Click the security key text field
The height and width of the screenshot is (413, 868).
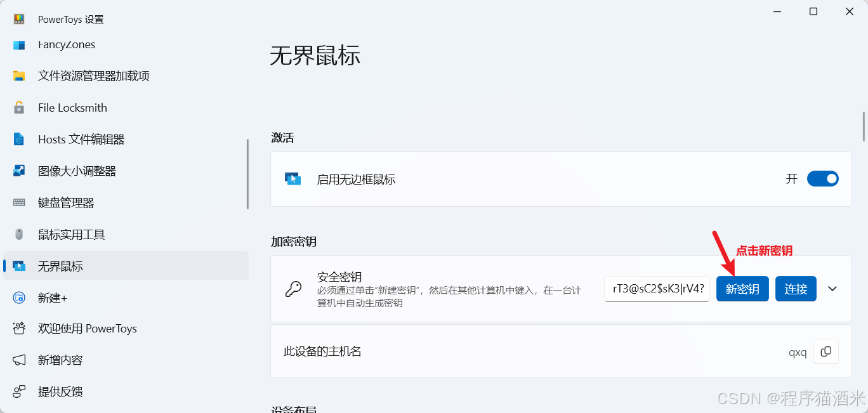tap(657, 289)
